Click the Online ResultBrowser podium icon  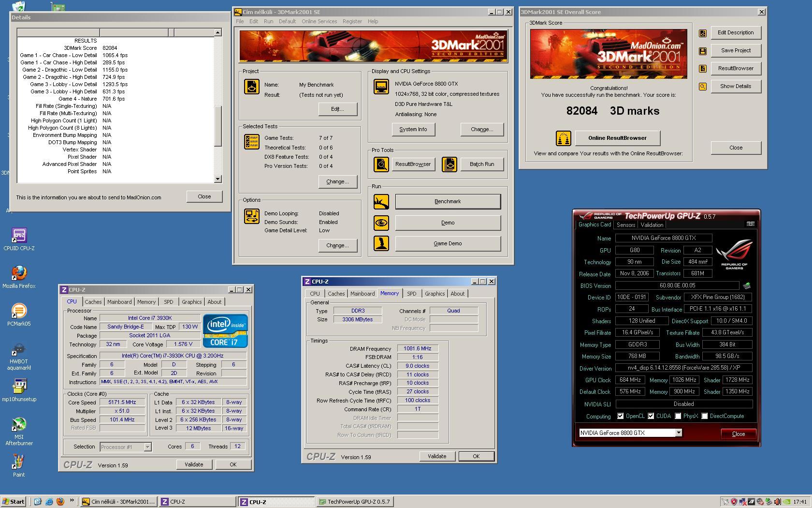tap(564, 138)
